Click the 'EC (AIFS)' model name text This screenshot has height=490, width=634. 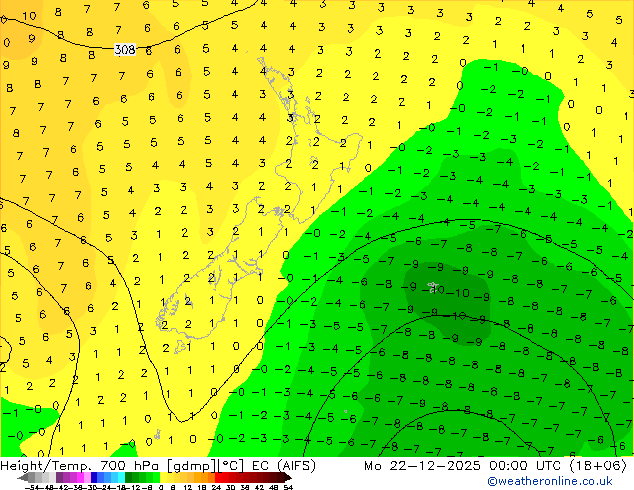pos(283,466)
